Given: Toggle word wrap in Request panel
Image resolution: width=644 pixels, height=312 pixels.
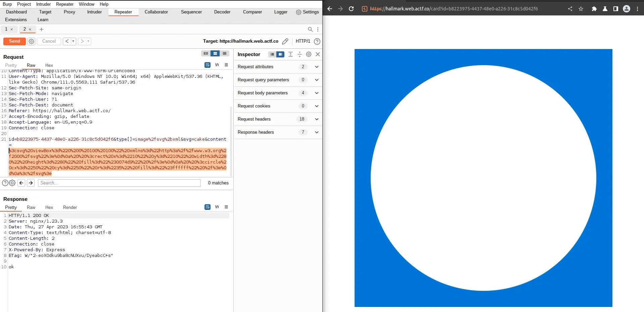Looking at the screenshot, I should point(208,65).
